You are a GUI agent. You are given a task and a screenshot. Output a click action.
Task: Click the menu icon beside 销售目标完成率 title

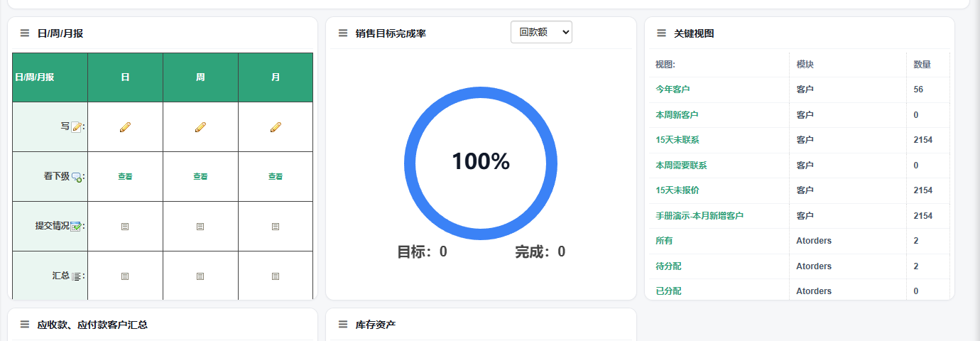[343, 33]
